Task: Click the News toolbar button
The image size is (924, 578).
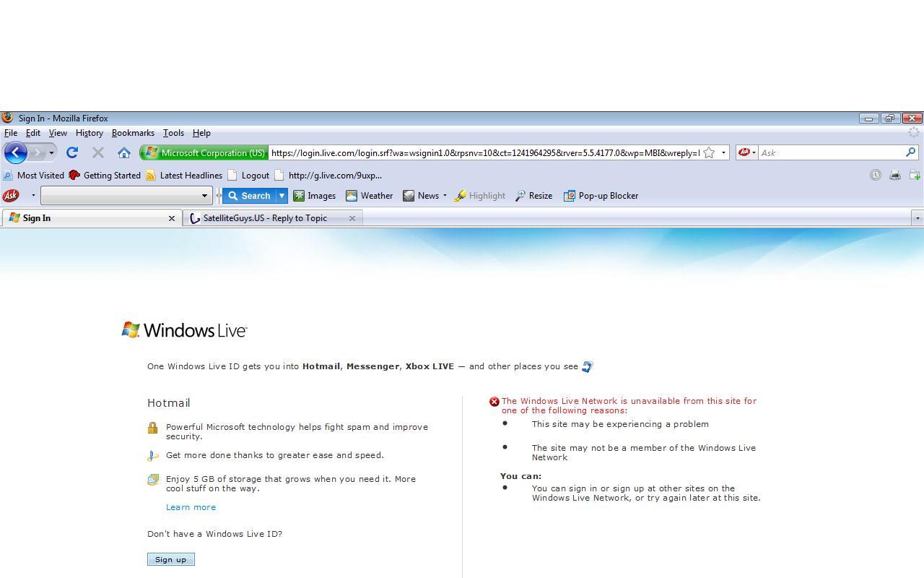Action: (x=421, y=195)
